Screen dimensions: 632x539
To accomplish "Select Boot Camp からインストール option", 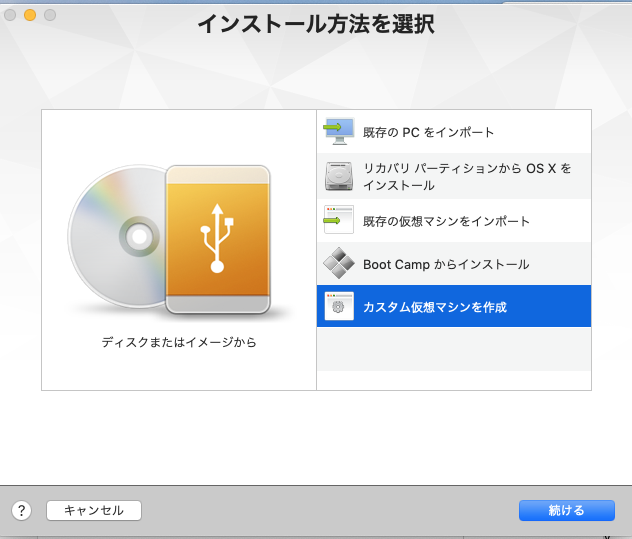I will point(454,264).
